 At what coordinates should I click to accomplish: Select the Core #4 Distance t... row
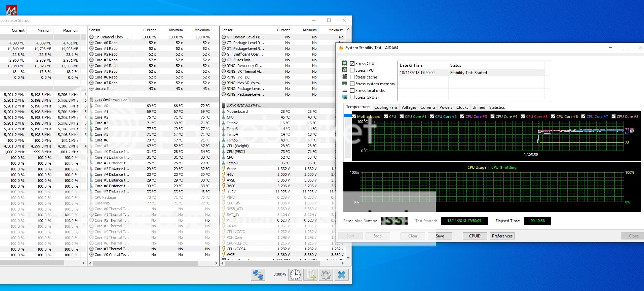[x=153, y=174]
